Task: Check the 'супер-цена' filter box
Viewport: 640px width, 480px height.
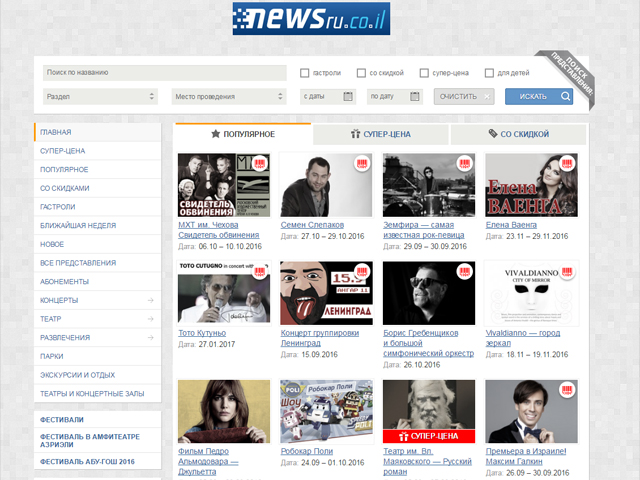Action: (x=424, y=73)
